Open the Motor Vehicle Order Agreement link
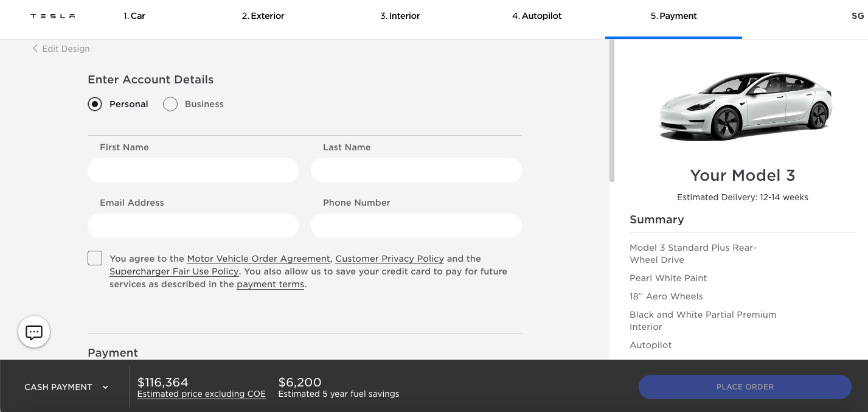Image resolution: width=868 pixels, height=412 pixels. click(259, 259)
